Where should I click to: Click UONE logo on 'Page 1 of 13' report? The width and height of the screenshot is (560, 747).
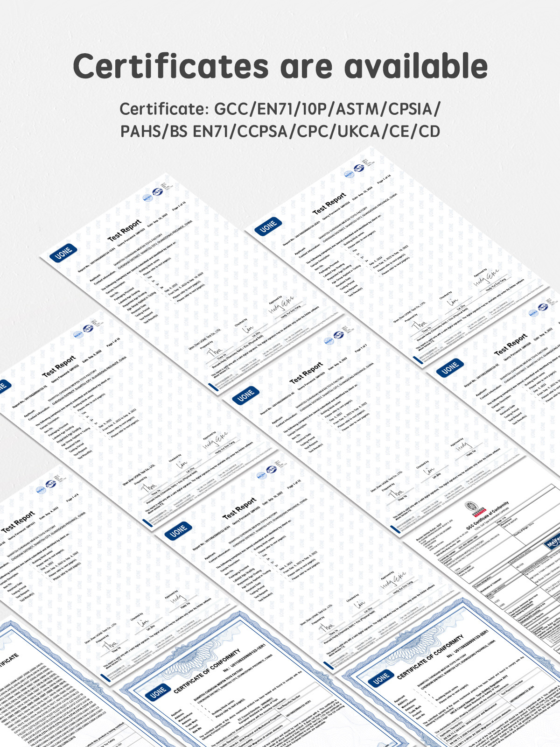[x=178, y=530]
